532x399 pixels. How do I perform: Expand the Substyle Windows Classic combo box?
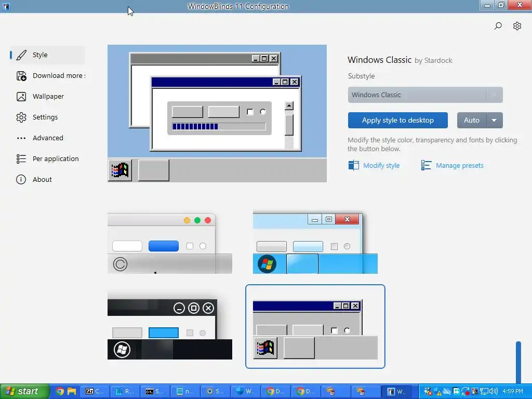click(425, 95)
